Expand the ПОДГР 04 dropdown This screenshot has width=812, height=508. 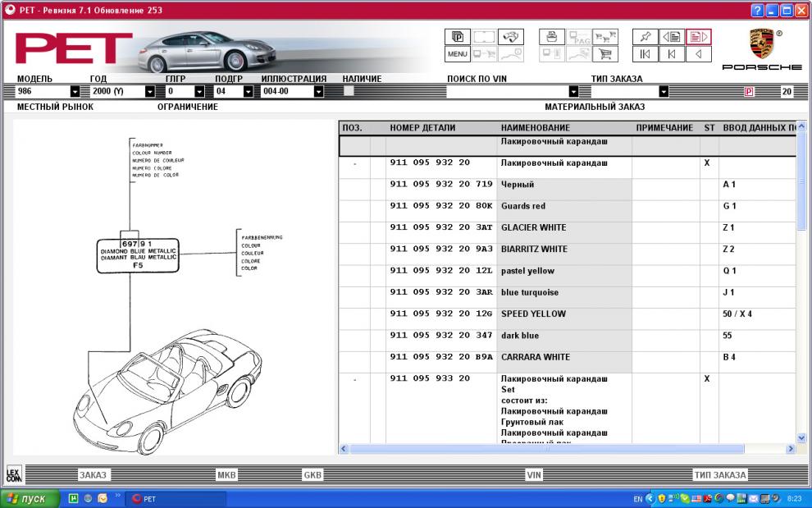coord(248,92)
